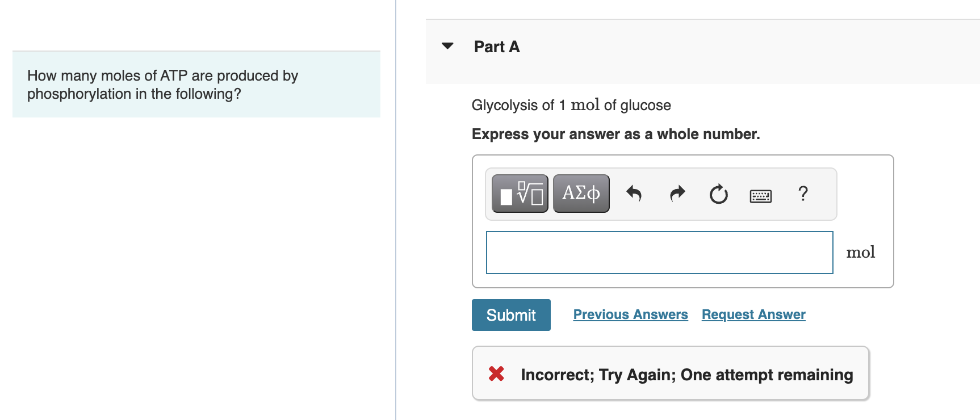
Task: Select the Greek letters ΑΣφ tool
Action: click(x=581, y=194)
